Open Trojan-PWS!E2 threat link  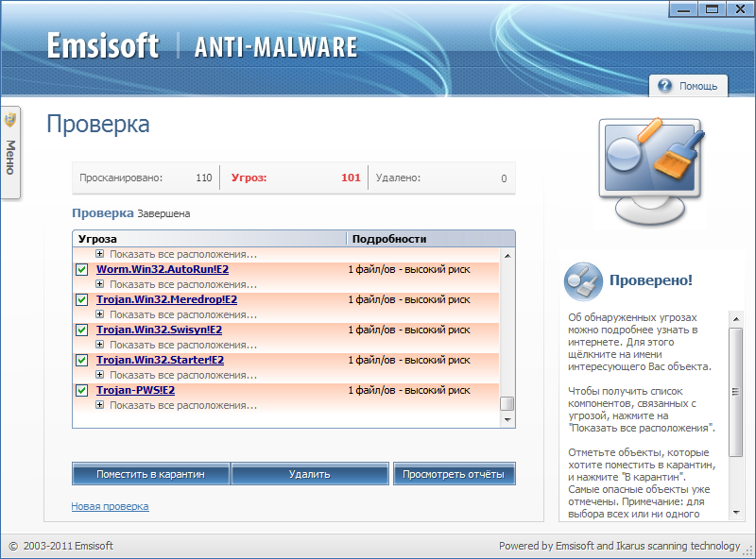135,390
